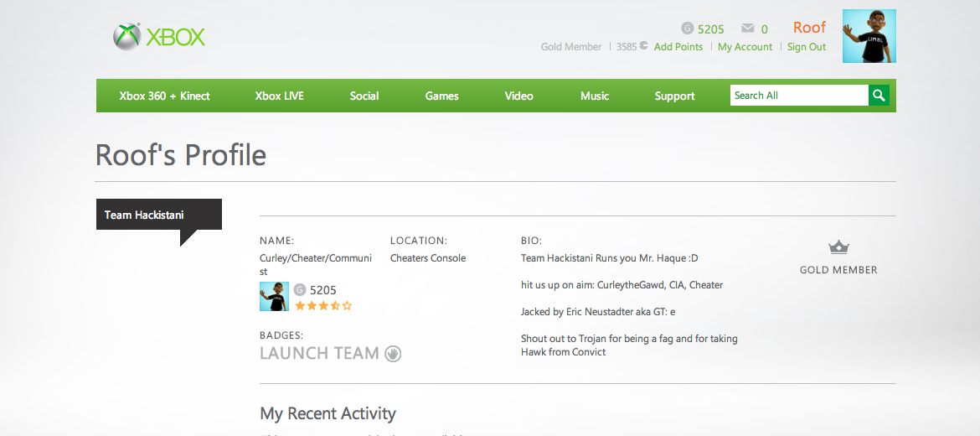The height and width of the screenshot is (436, 980).
Task: Open the Video menu
Action: click(518, 96)
